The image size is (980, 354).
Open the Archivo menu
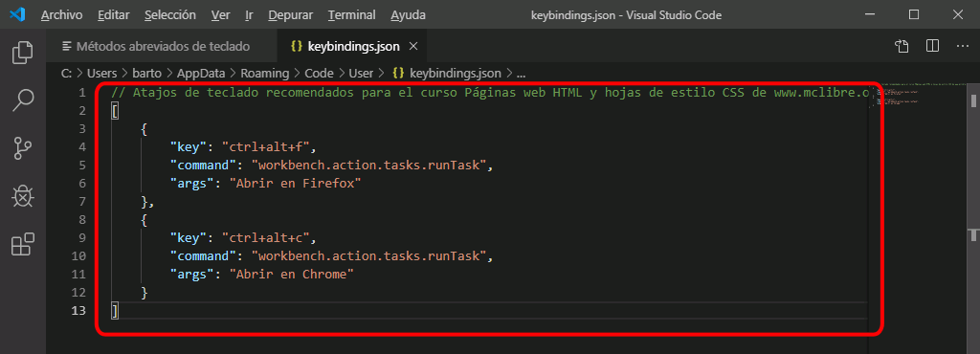tap(62, 15)
